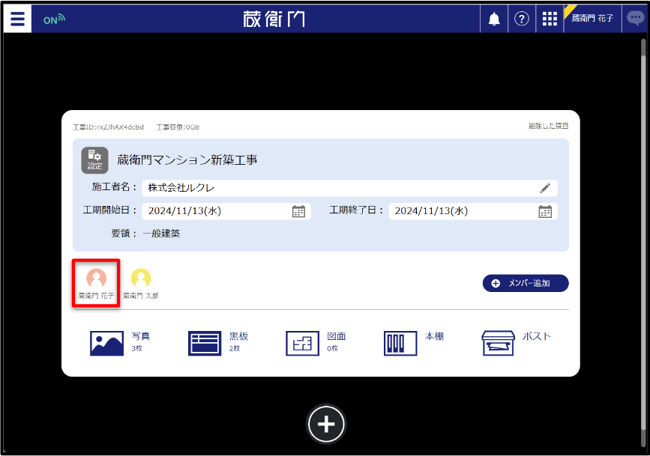Toggle the ON online status indicator
650x456 pixels.
click(x=54, y=19)
